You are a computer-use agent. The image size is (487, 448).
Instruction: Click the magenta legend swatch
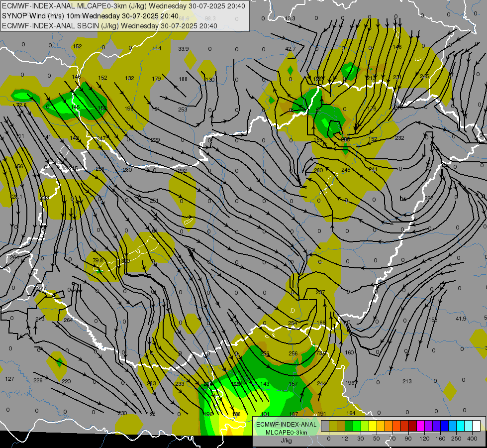(x=420, y=426)
